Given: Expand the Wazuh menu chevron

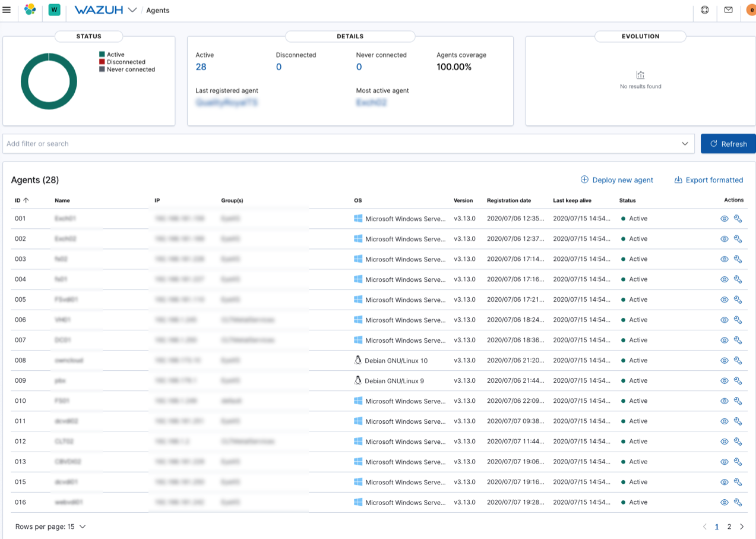Looking at the screenshot, I should point(132,10).
